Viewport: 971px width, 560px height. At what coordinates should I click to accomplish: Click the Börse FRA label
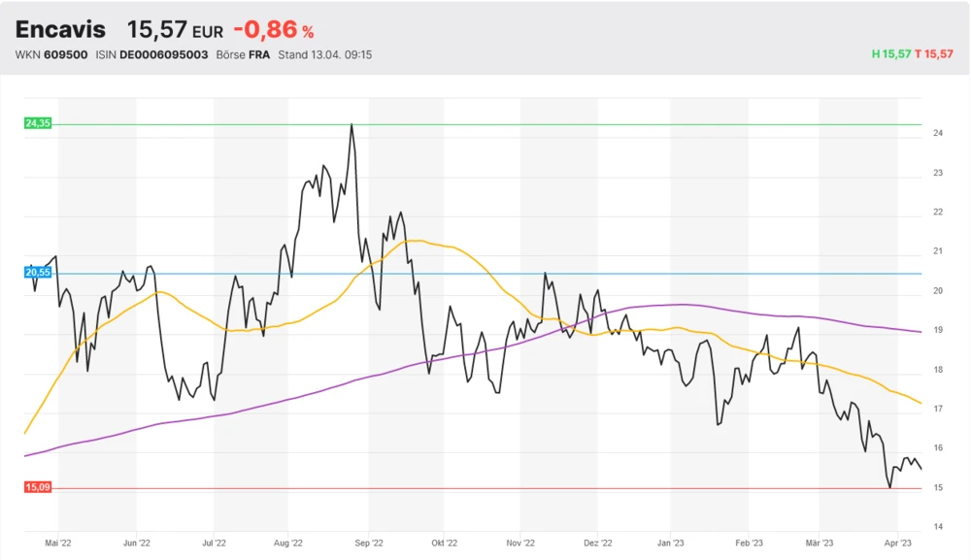tap(243, 55)
